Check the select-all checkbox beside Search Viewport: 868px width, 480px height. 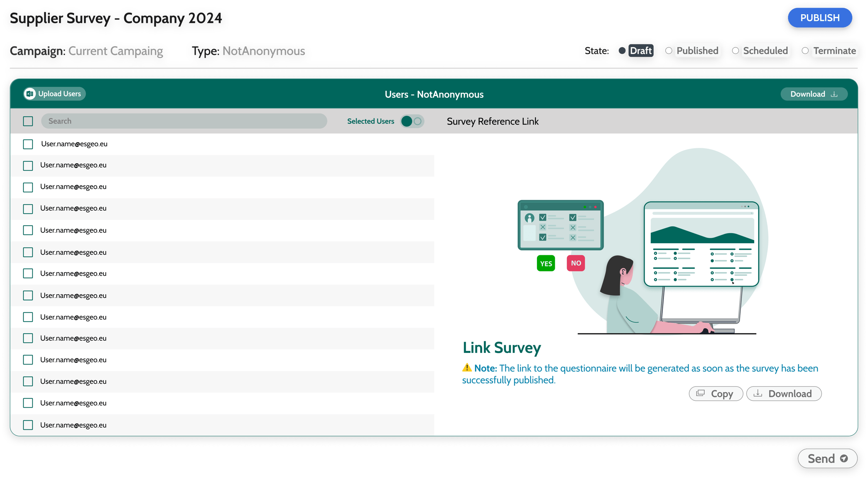tap(28, 121)
